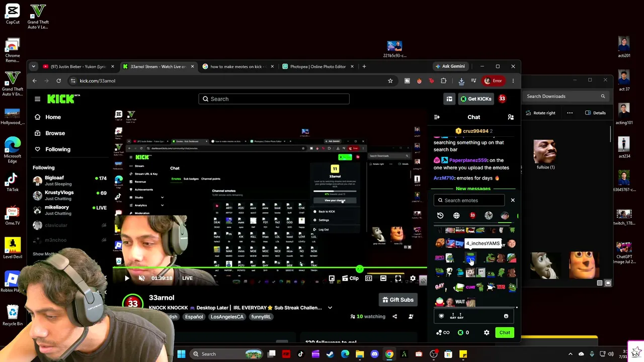
Task: Click the LosAngelesCA tag
Action: (227, 317)
